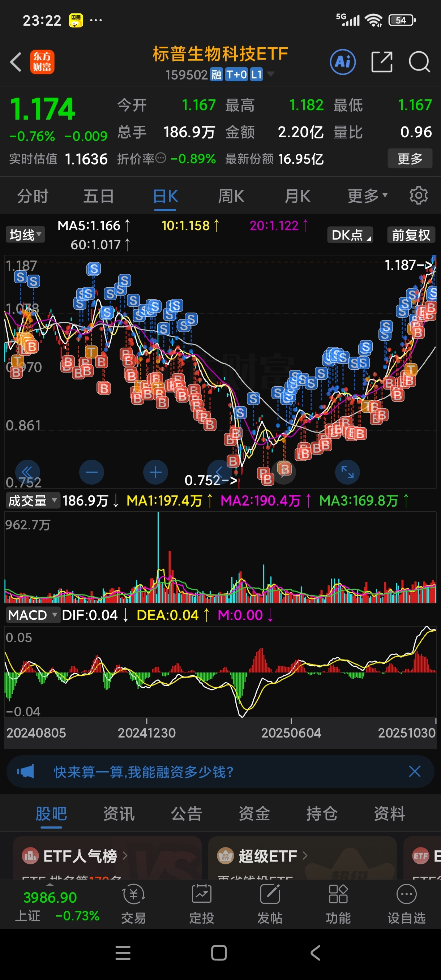Open 功能 grid icon

click(338, 904)
